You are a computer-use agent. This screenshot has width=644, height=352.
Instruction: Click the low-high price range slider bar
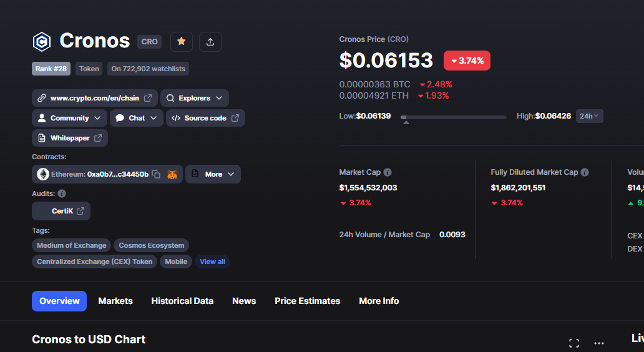(x=454, y=117)
